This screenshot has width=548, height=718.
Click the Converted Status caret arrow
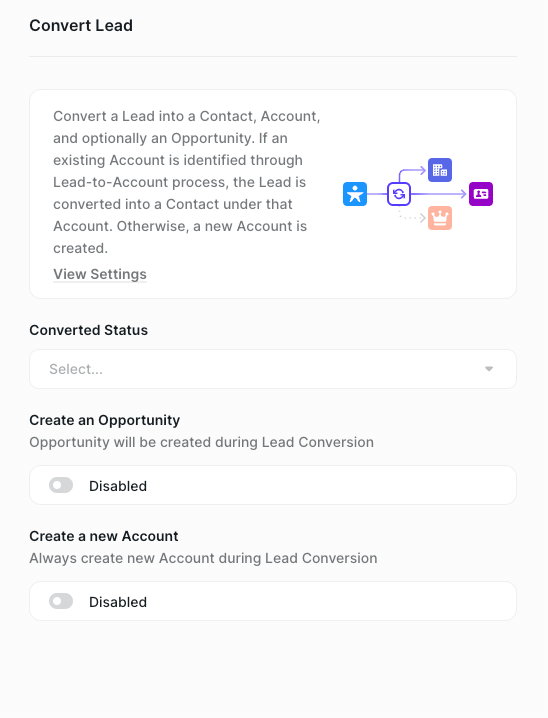point(489,369)
